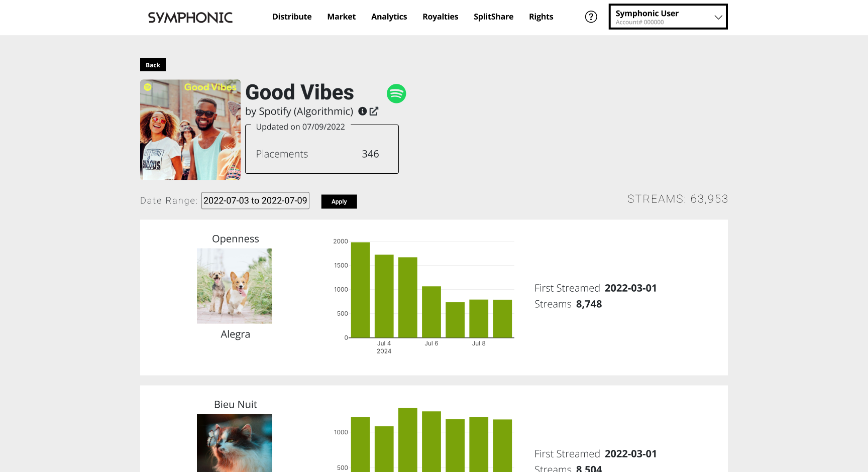The image size is (868, 472).
Task: Click the Placements value 346
Action: click(370, 154)
